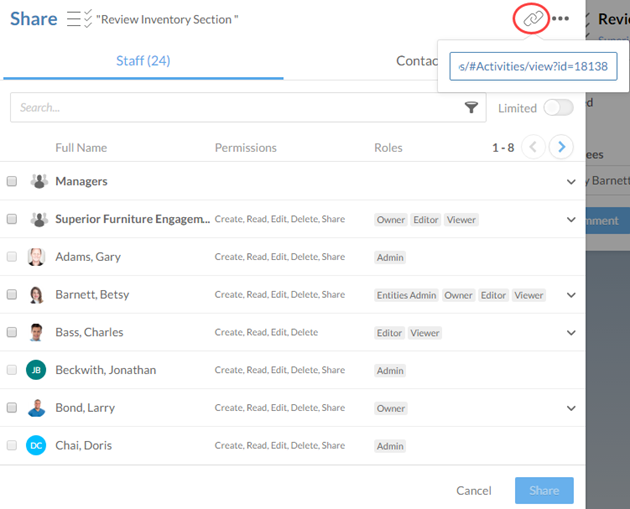
Task: Tick the Bond, Larry checkbox
Action: click(12, 408)
